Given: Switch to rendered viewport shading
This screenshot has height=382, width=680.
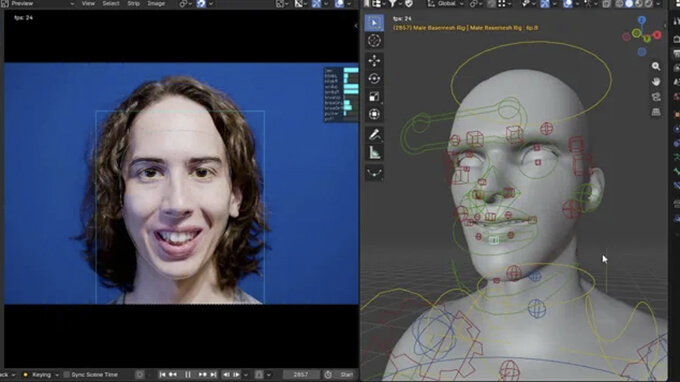Looking at the screenshot, I should point(648,4).
